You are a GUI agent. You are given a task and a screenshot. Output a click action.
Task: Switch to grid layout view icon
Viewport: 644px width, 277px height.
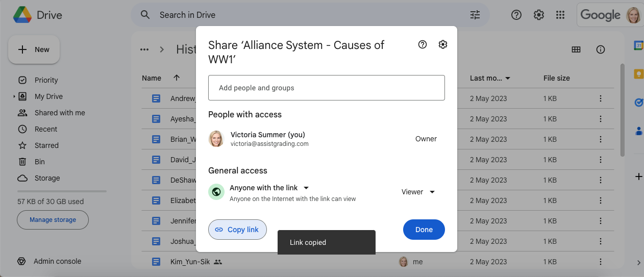576,49
